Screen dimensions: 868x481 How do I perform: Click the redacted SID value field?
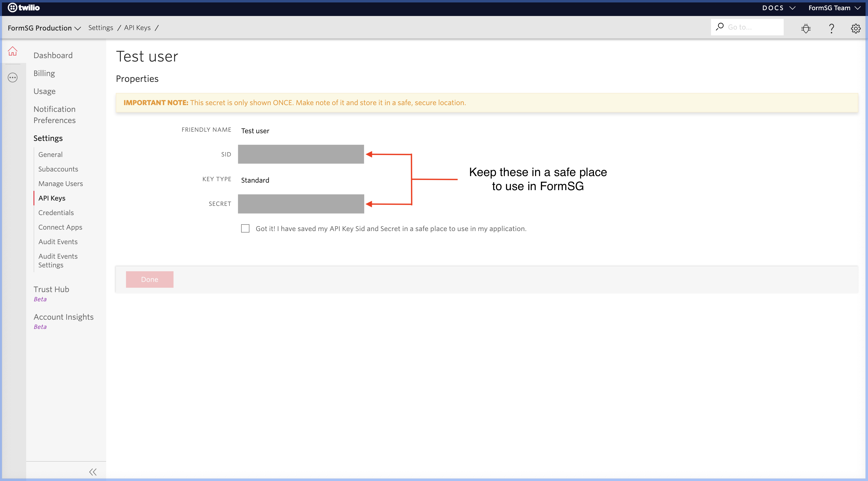tap(301, 154)
